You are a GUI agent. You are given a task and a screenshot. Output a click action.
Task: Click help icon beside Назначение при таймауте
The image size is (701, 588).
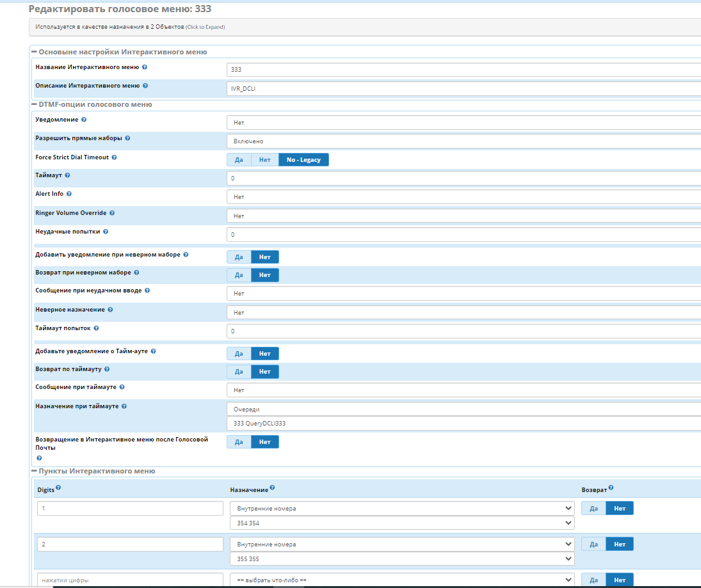coord(124,406)
